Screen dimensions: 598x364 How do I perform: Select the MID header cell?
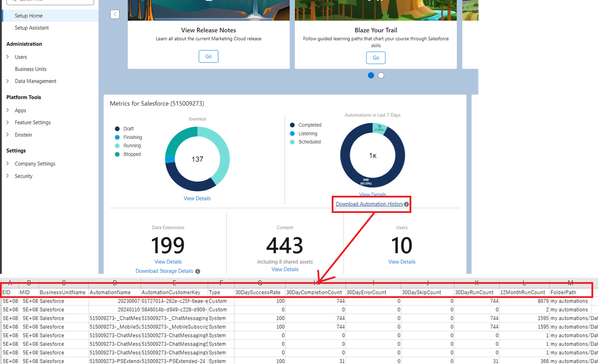pyautogui.click(x=29, y=292)
